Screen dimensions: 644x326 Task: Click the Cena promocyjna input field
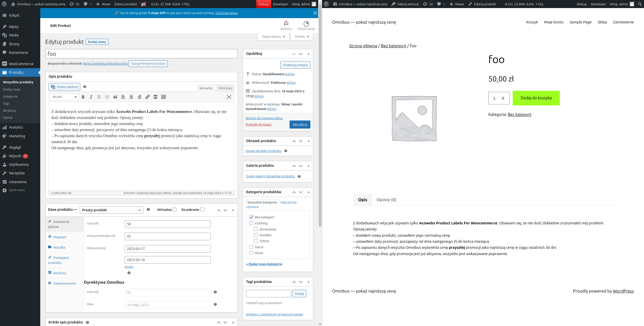point(168,236)
